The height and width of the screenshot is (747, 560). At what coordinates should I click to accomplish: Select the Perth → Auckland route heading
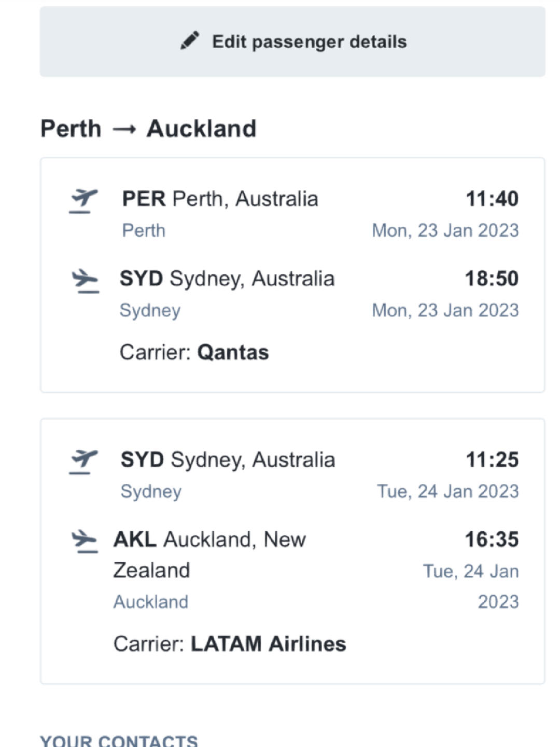pyautogui.click(x=148, y=129)
